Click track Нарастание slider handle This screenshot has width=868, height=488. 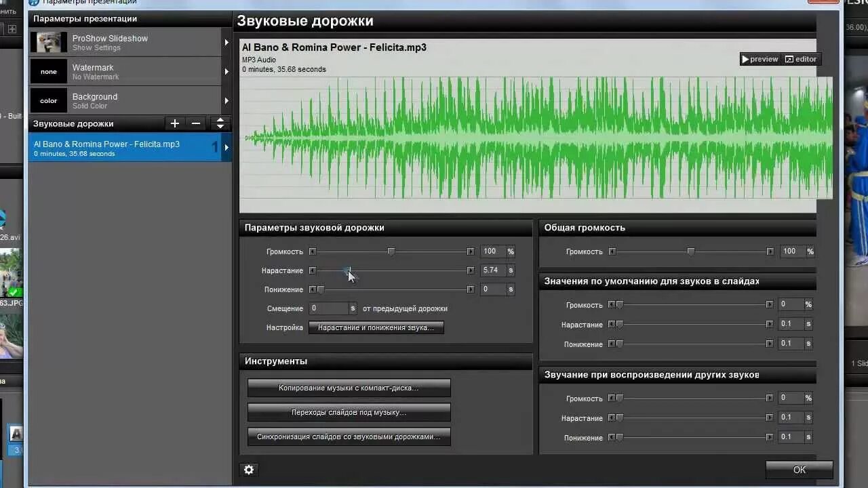point(347,270)
